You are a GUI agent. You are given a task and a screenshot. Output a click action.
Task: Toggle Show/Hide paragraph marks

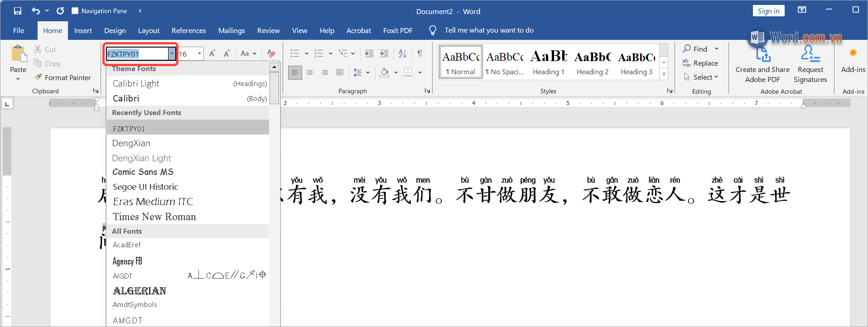[420, 53]
